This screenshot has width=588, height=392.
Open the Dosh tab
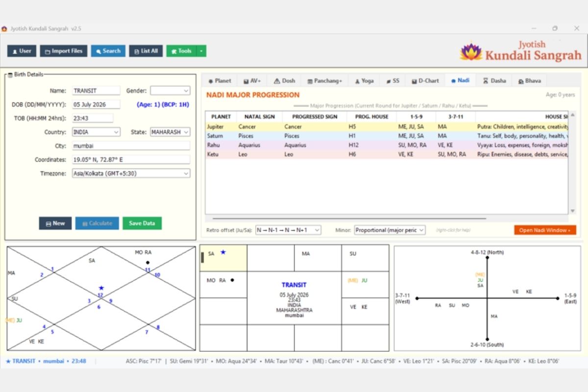pyautogui.click(x=285, y=81)
